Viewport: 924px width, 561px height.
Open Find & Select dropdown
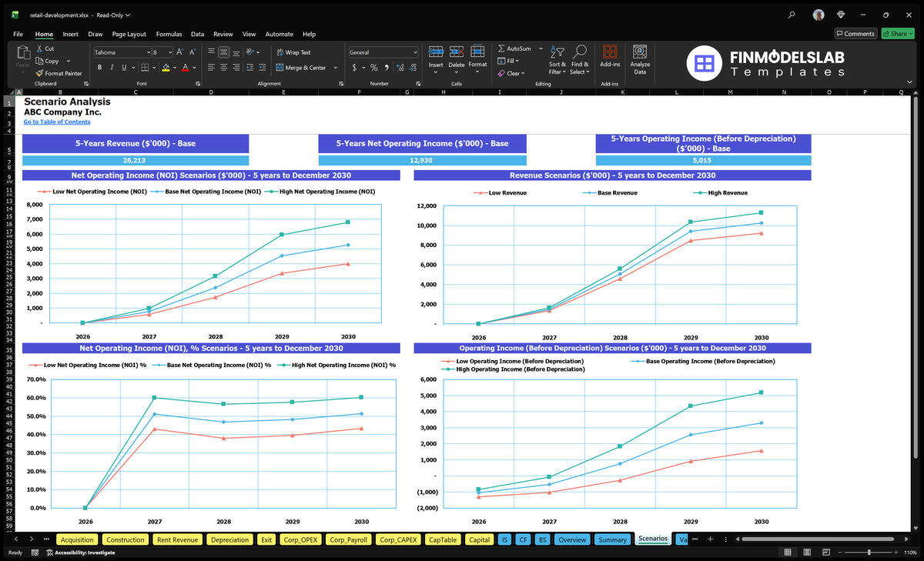click(x=580, y=58)
